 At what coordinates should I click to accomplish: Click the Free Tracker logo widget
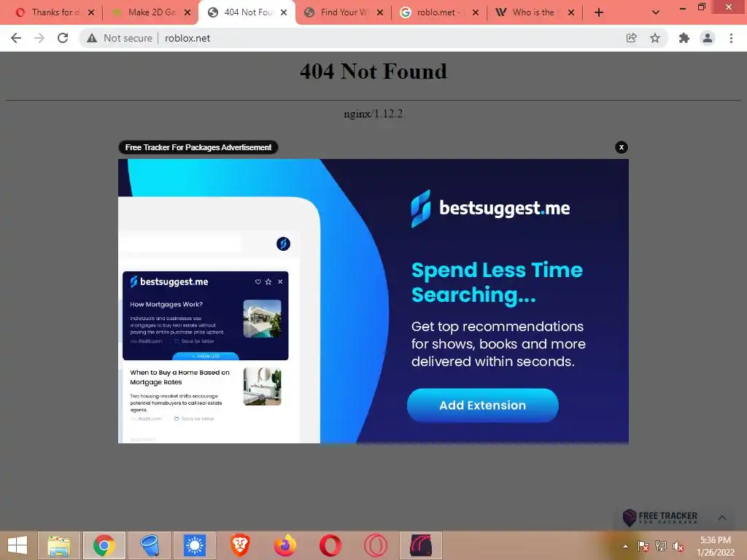tap(660, 517)
